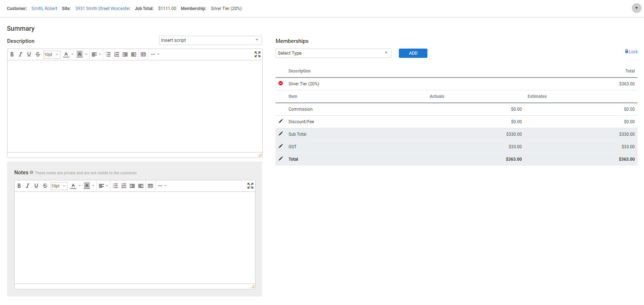This screenshot has width=644, height=305.
Task: Pick the text color in the Description toolbar
Action: click(x=66, y=54)
